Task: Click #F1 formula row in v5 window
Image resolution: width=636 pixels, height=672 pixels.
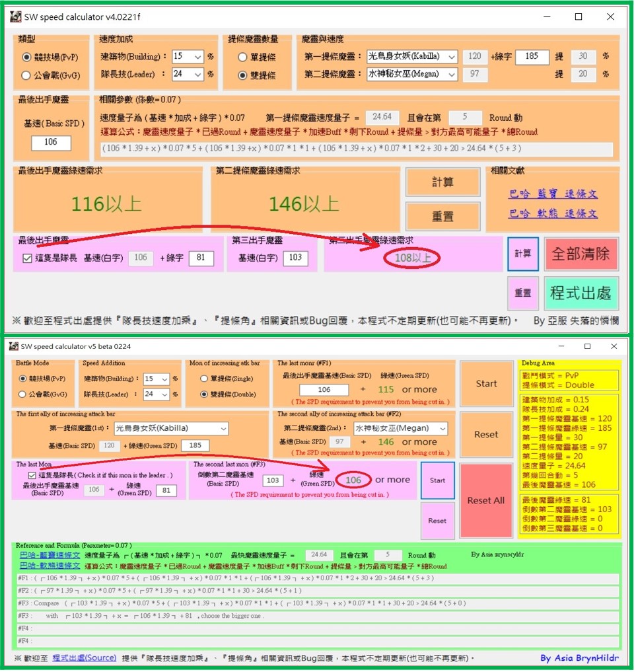Action: click(318, 578)
